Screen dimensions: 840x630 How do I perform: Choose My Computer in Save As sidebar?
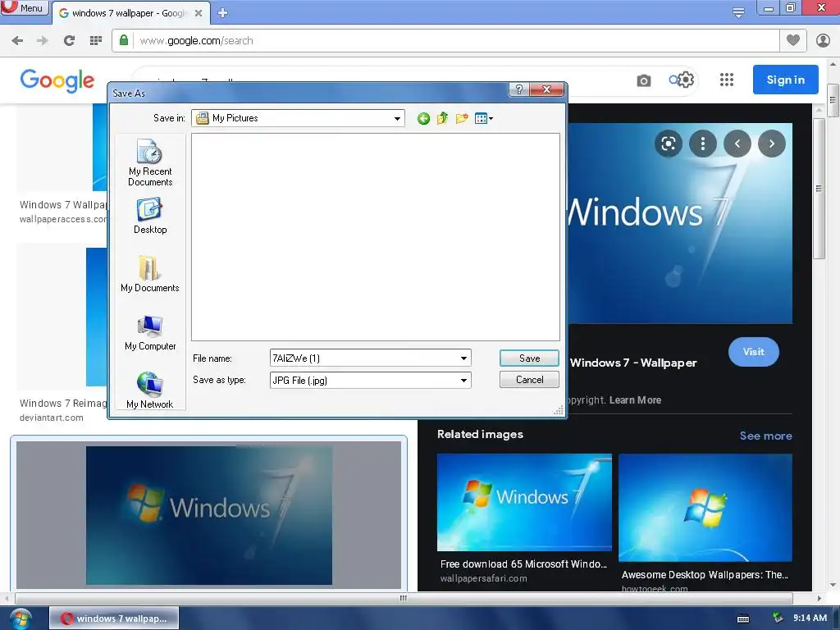tap(150, 333)
